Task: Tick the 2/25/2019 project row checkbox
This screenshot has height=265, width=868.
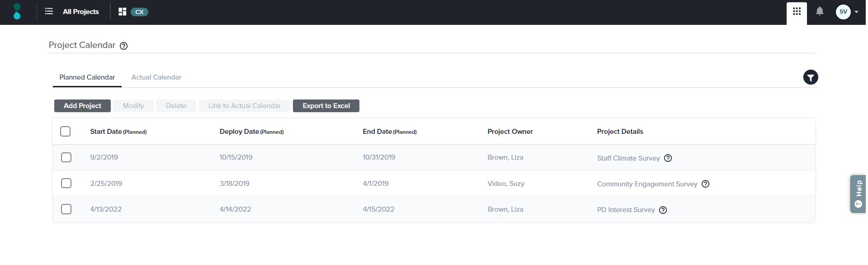Action: click(66, 183)
